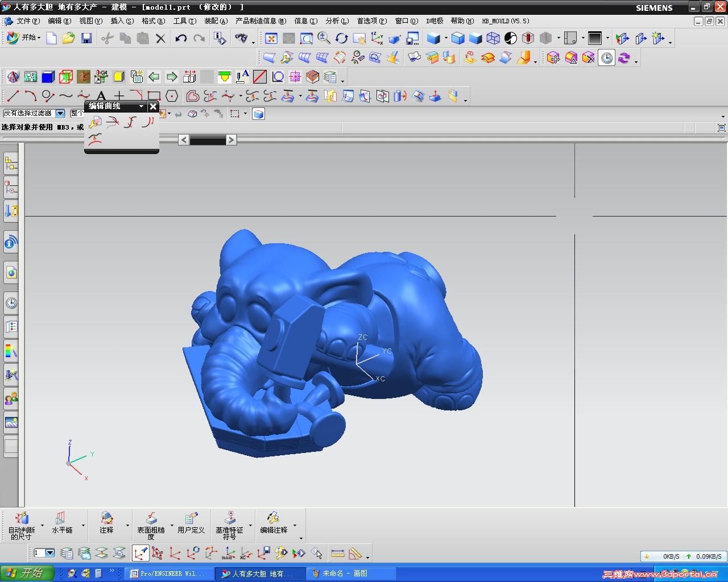Open the work layer number dropdown
The width and height of the screenshot is (728, 582).
pyautogui.click(x=49, y=553)
